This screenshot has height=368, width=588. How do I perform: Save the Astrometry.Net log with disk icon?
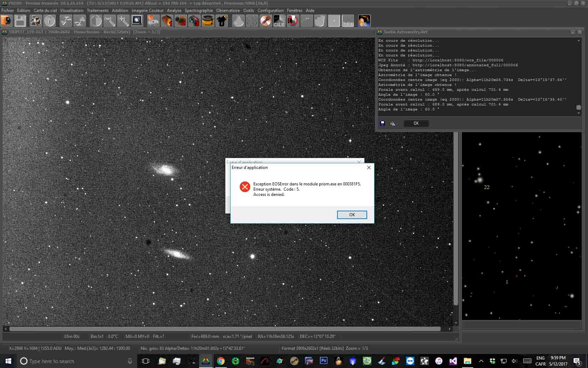click(383, 123)
